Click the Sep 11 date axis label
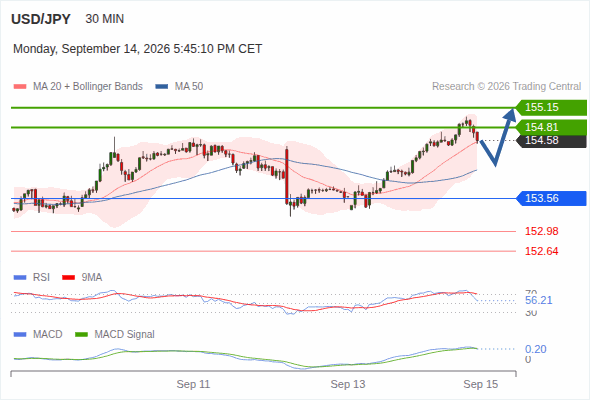590x400 pixels. click(193, 384)
